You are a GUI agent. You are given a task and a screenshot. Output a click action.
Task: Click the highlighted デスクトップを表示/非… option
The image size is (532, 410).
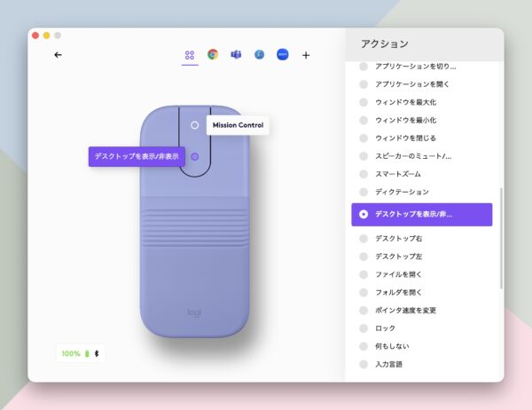tap(422, 215)
